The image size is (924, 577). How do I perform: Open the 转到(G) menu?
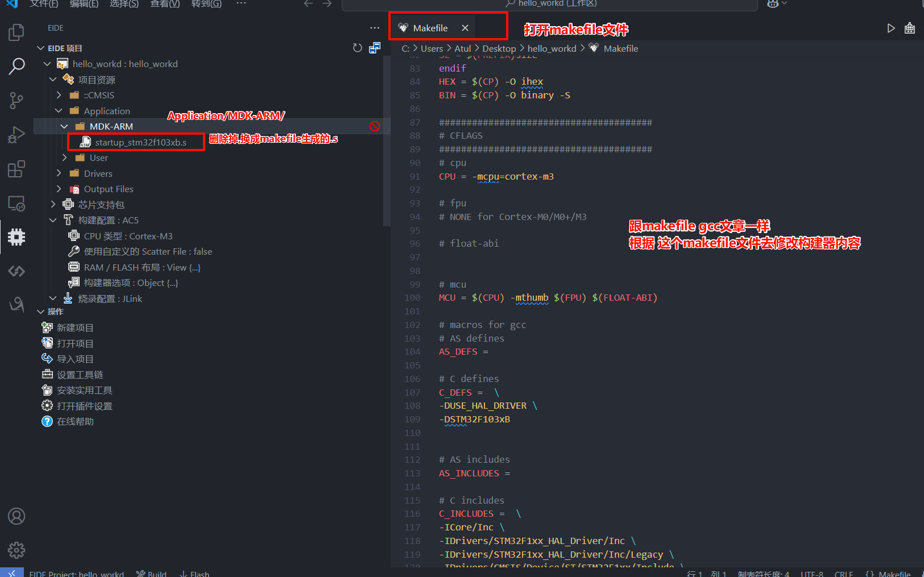pos(206,3)
